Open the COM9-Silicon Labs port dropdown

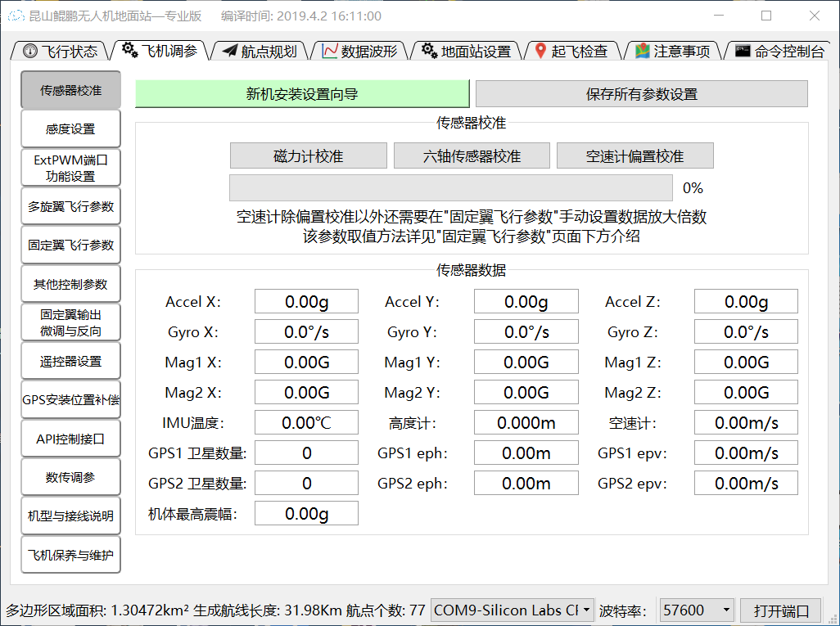click(x=513, y=610)
